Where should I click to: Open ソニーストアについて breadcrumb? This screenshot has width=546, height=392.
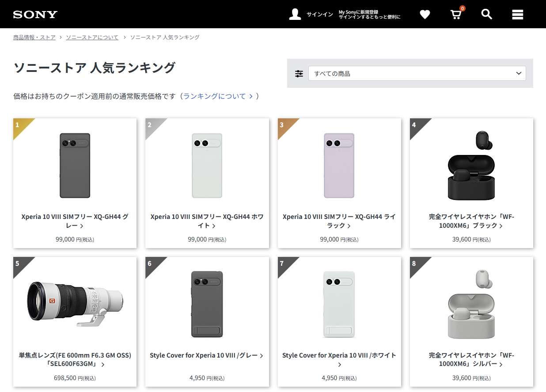[x=92, y=38]
